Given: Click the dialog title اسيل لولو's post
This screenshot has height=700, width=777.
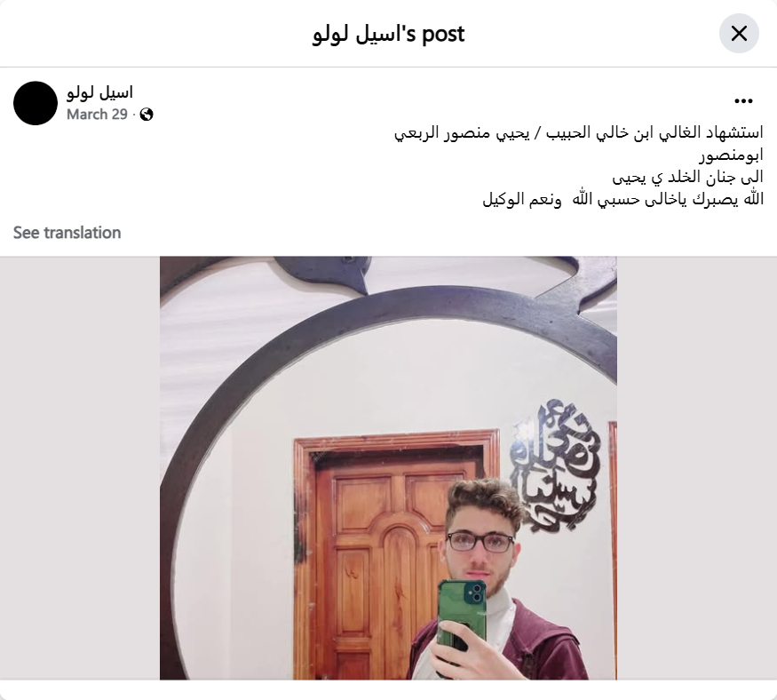Looking at the screenshot, I should (388, 34).
